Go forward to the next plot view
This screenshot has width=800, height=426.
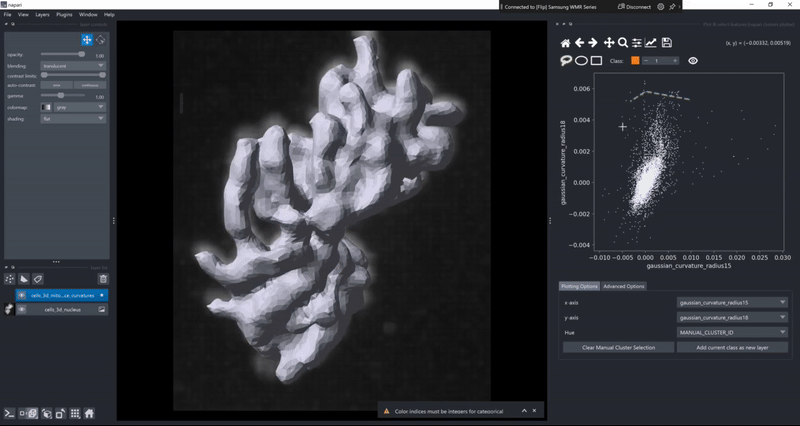point(593,43)
